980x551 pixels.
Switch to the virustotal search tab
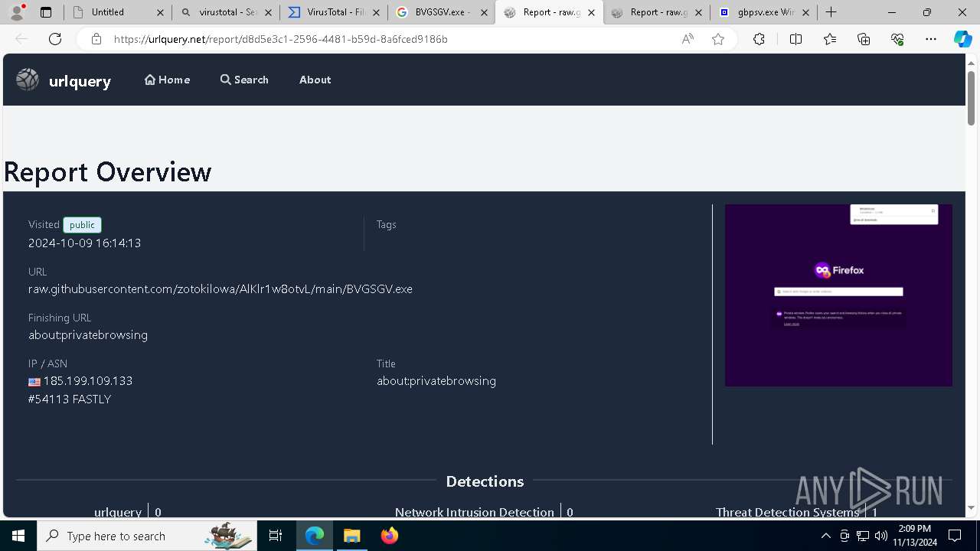pos(226,12)
